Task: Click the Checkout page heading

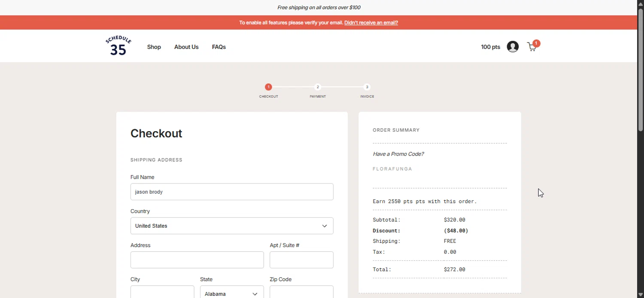Action: tap(156, 133)
